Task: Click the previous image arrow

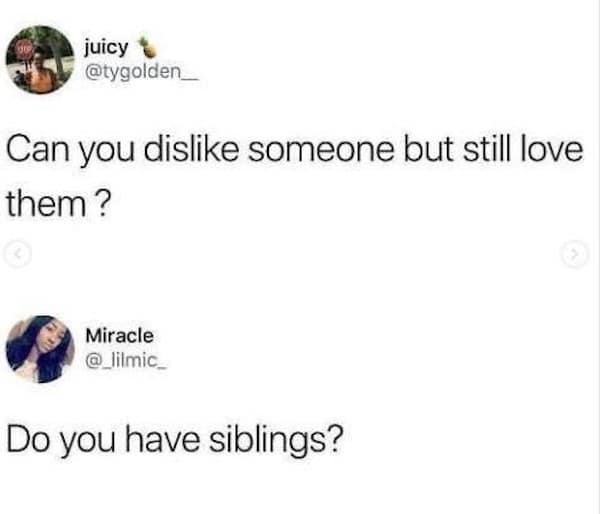Action: (18, 254)
